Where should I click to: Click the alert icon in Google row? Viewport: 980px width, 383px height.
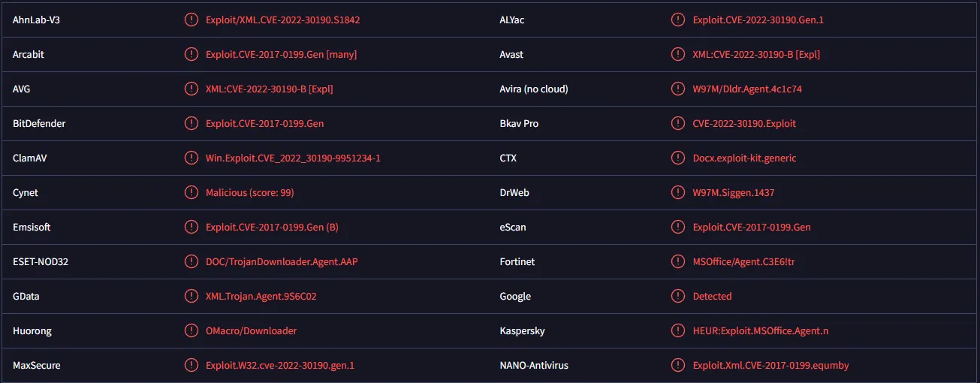pyautogui.click(x=679, y=296)
